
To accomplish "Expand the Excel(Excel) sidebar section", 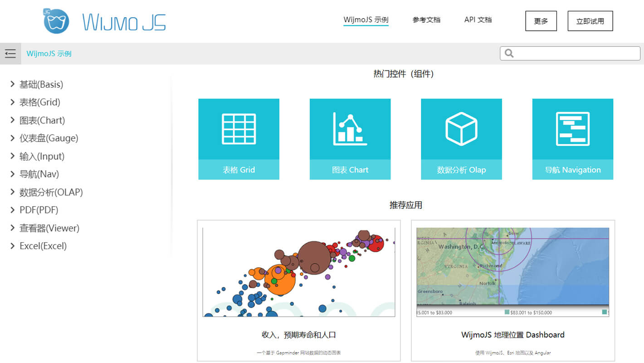I will [13, 246].
